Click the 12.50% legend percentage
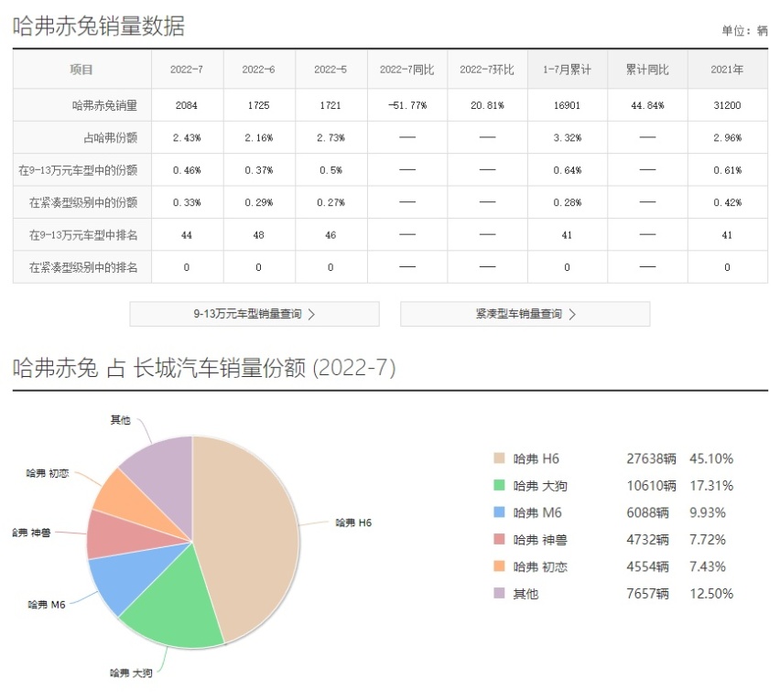 point(711,593)
